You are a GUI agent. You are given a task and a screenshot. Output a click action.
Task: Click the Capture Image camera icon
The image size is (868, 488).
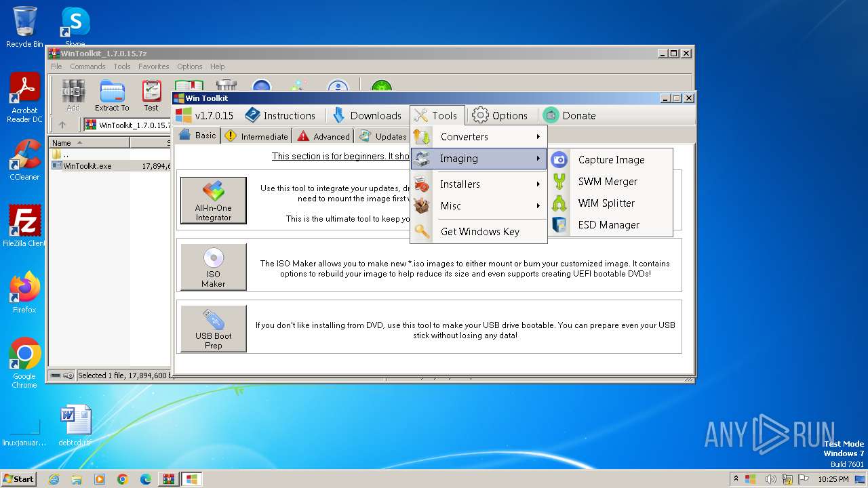(x=559, y=160)
